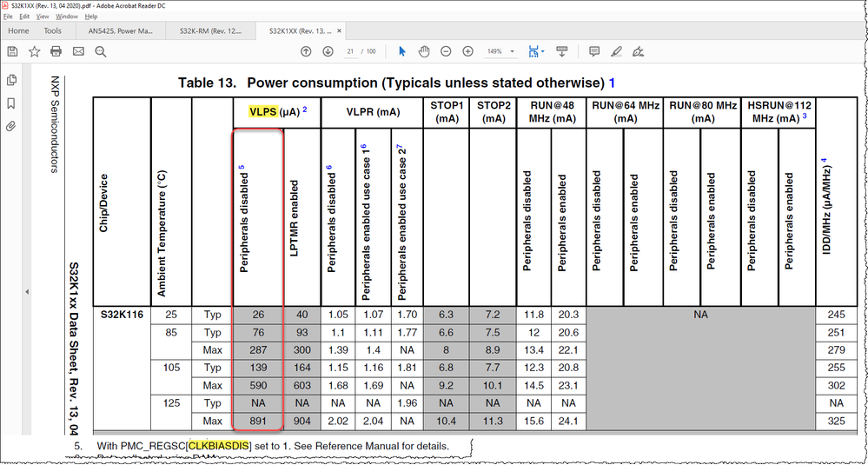The width and height of the screenshot is (868, 465).
Task: Click the bookmark star icon
Action: pyautogui.click(x=35, y=51)
